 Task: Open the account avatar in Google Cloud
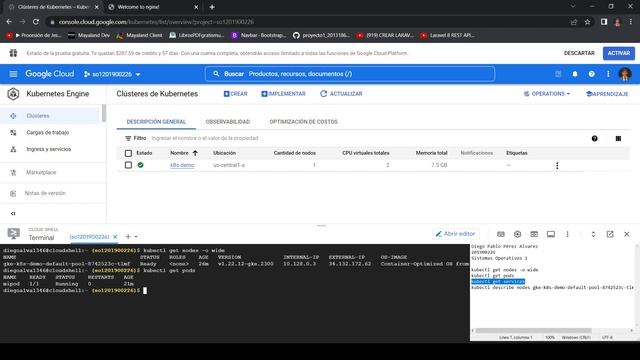tap(625, 74)
